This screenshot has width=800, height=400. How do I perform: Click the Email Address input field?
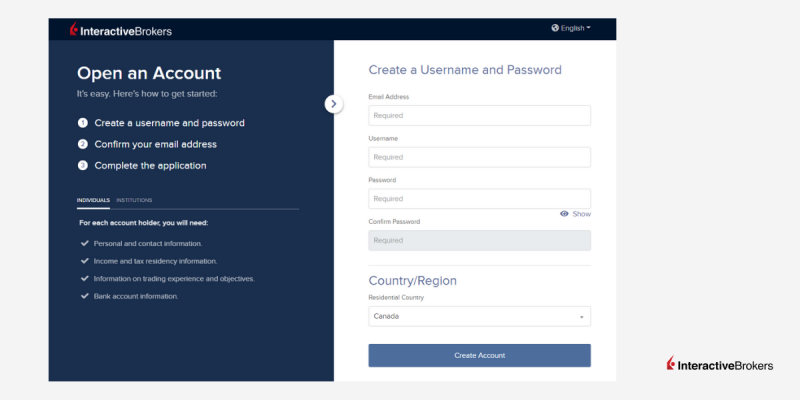click(480, 115)
